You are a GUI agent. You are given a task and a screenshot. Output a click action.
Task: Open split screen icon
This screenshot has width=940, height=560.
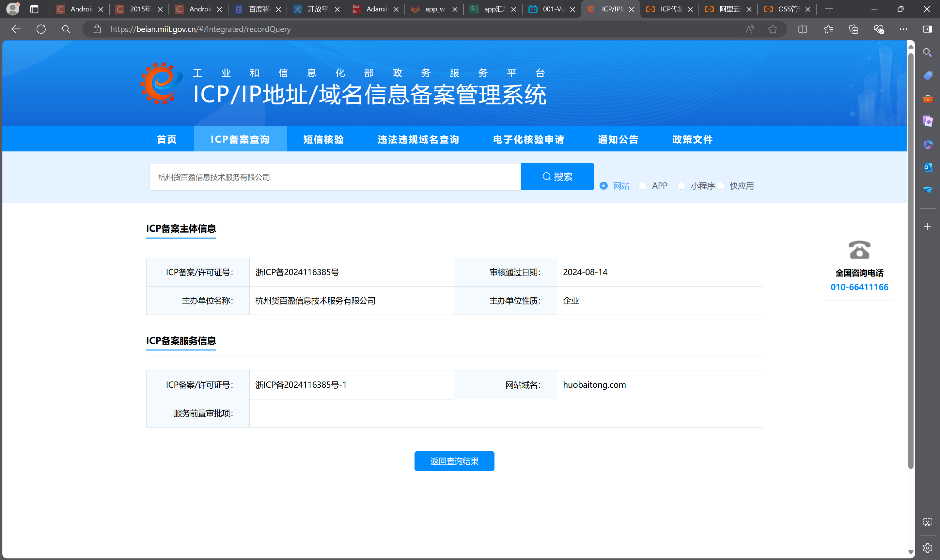click(x=803, y=29)
